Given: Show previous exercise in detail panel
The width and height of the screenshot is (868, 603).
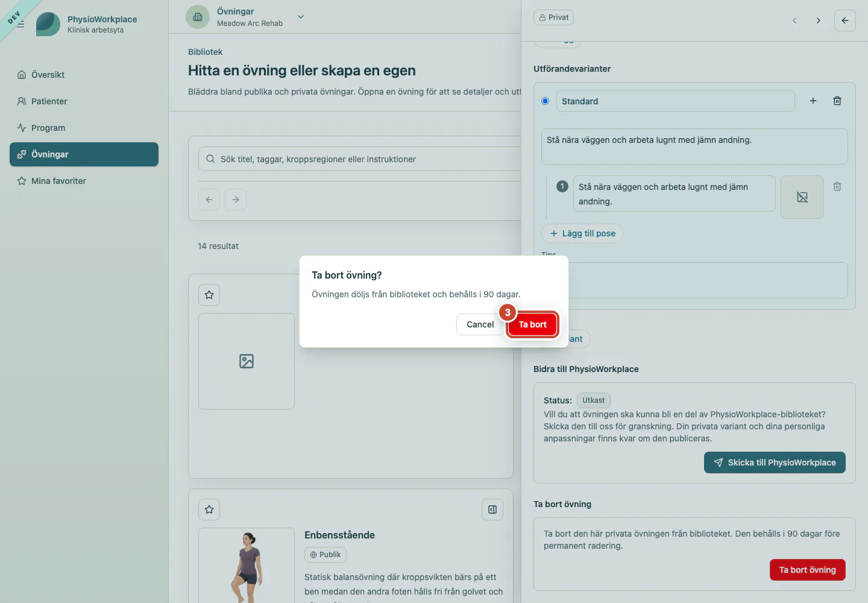Looking at the screenshot, I should [794, 21].
